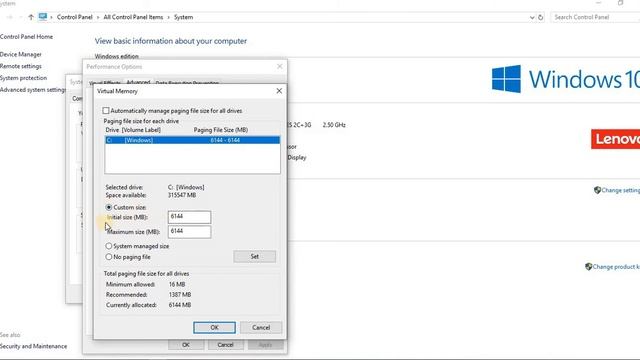Open System protection link
Viewport: 640px width, 360px height.
point(23,78)
